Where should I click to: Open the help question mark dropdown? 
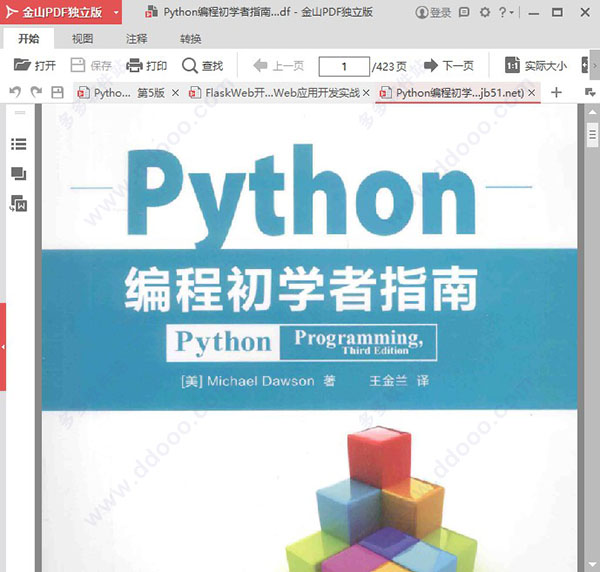coord(506,12)
